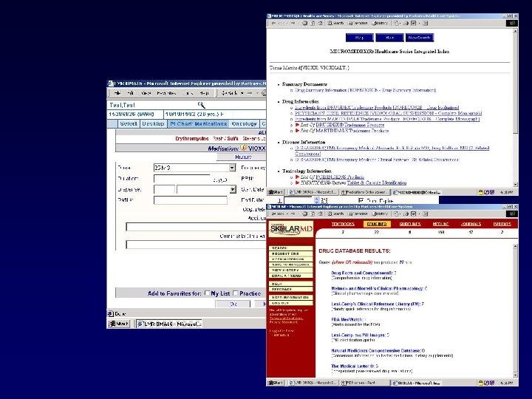This screenshot has height=399, width=532.
Task: Click Refresh icon in SKOLAR window toolbar
Action: click(313, 214)
